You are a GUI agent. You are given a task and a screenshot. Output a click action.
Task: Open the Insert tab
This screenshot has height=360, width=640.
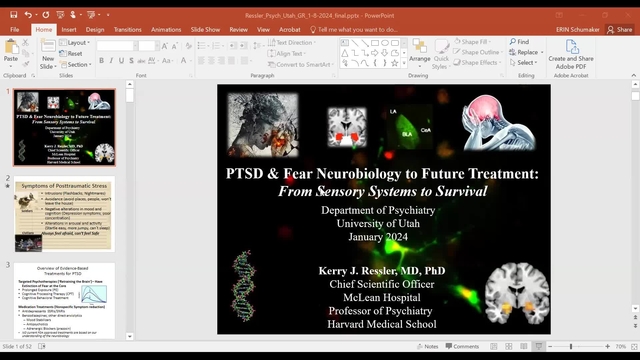pyautogui.click(x=69, y=29)
